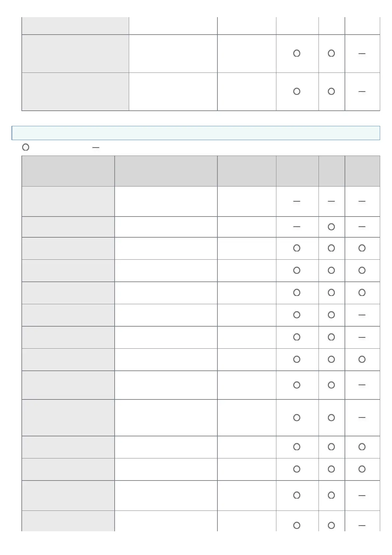
Task: Click the middle dash in the all-dashes row
Action: click(x=331, y=201)
